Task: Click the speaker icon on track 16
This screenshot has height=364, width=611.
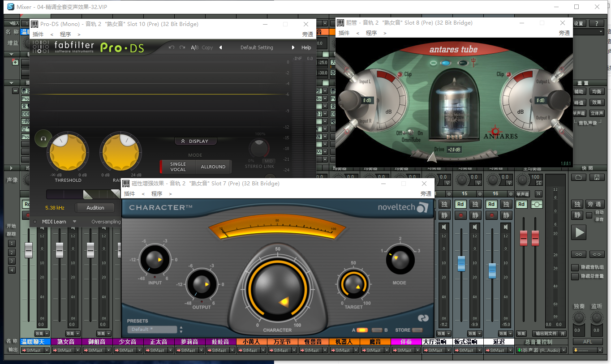Action: tap(506, 227)
